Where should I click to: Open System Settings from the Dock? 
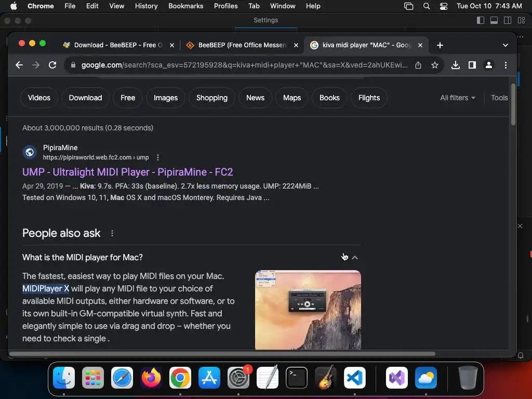click(238, 378)
